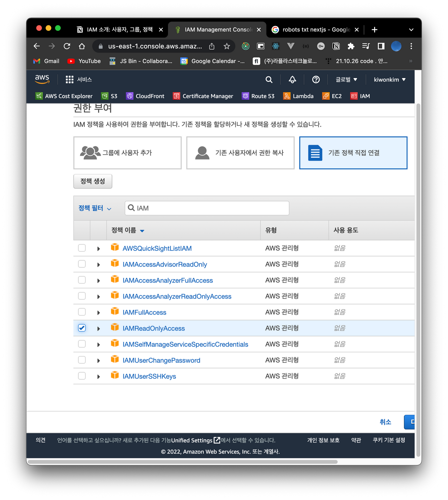Open the Route 53 shortcut
The image size is (448, 500).
tap(258, 96)
